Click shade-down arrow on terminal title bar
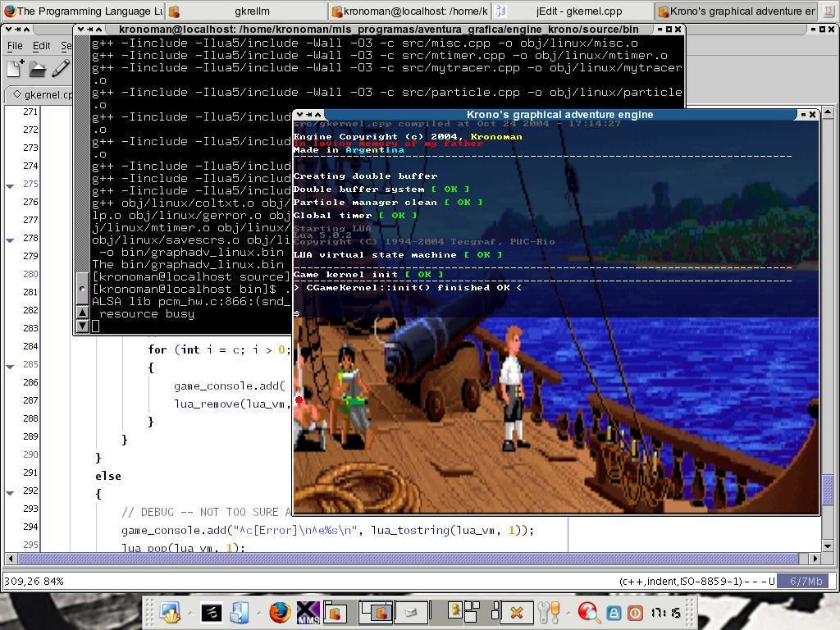This screenshot has width=840, height=630. pyautogui.click(x=81, y=29)
